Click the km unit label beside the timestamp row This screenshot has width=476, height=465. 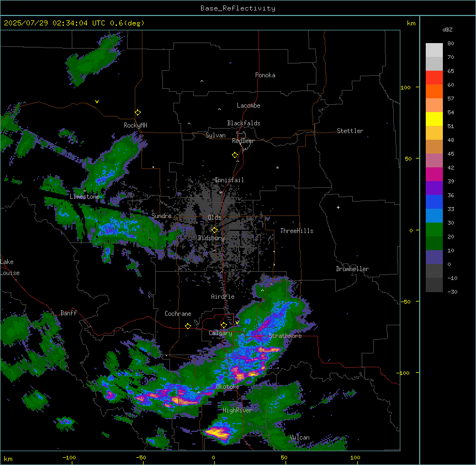pyautogui.click(x=411, y=23)
